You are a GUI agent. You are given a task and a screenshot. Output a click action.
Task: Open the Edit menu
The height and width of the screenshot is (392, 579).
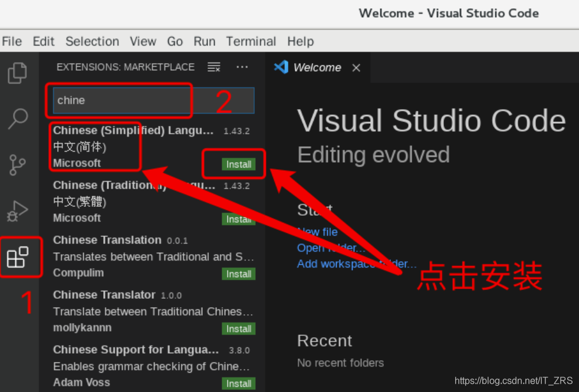tap(44, 41)
